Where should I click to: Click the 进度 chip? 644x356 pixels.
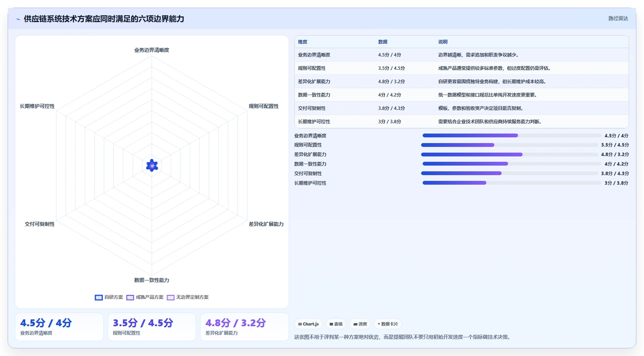coord(360,324)
